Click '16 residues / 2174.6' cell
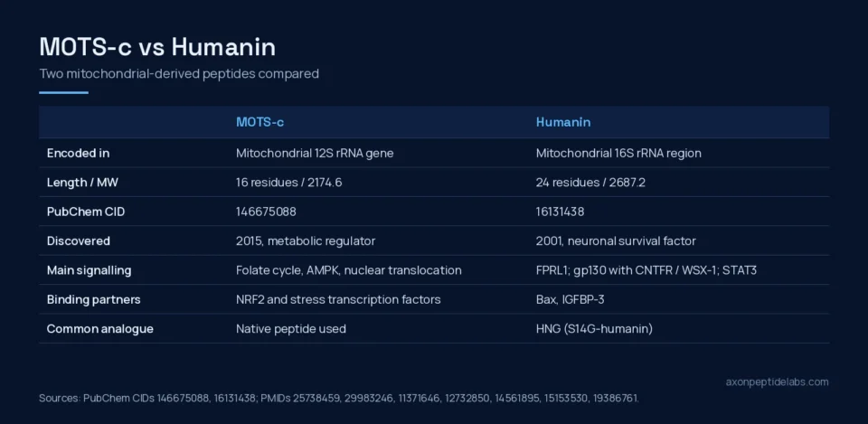The height and width of the screenshot is (424, 868). (289, 183)
